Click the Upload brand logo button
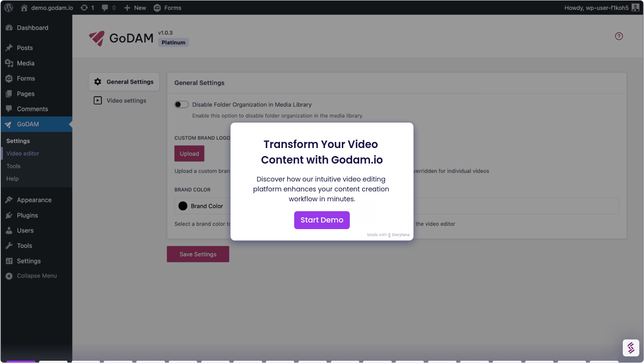644x363 pixels. pyautogui.click(x=189, y=154)
